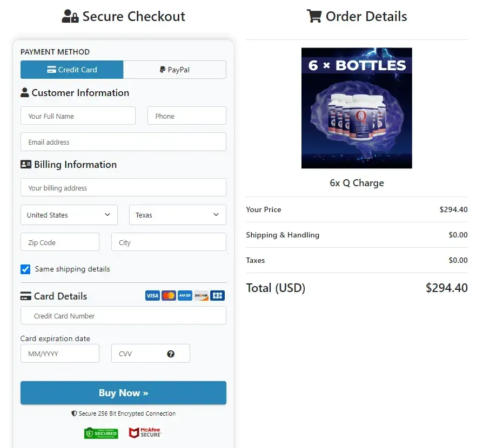Click the Mastercard icon
The image size is (483, 448).
coord(169,295)
